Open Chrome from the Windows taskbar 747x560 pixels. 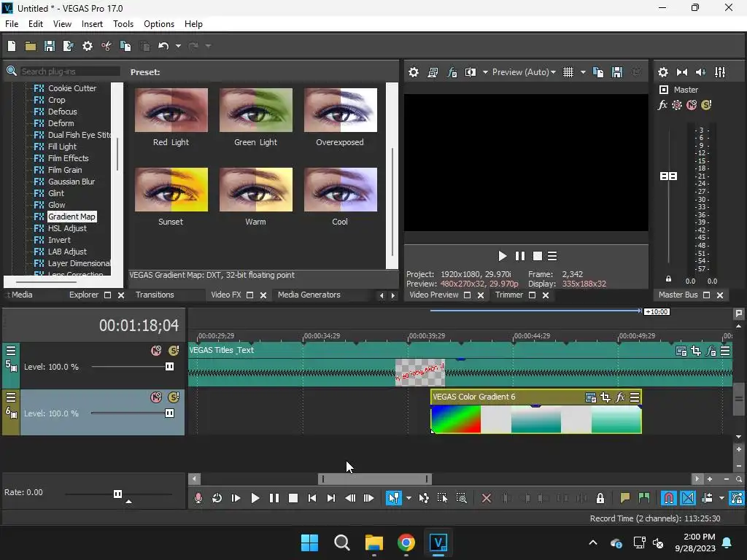[406, 542]
